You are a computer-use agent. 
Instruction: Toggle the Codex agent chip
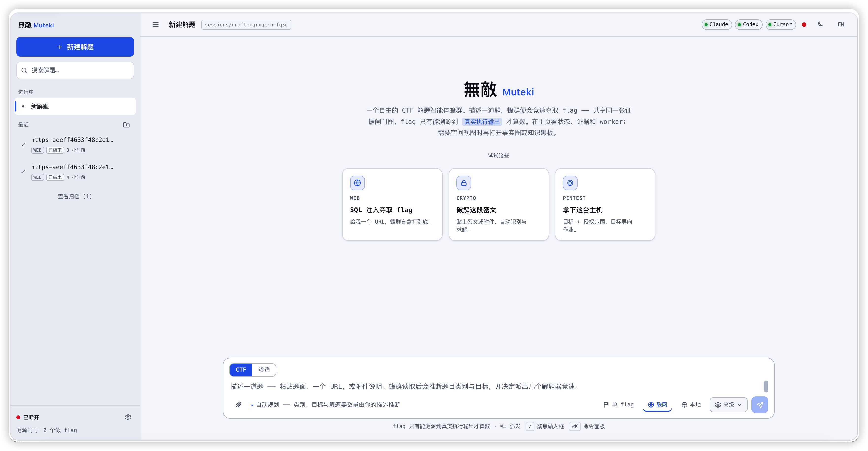(x=748, y=25)
